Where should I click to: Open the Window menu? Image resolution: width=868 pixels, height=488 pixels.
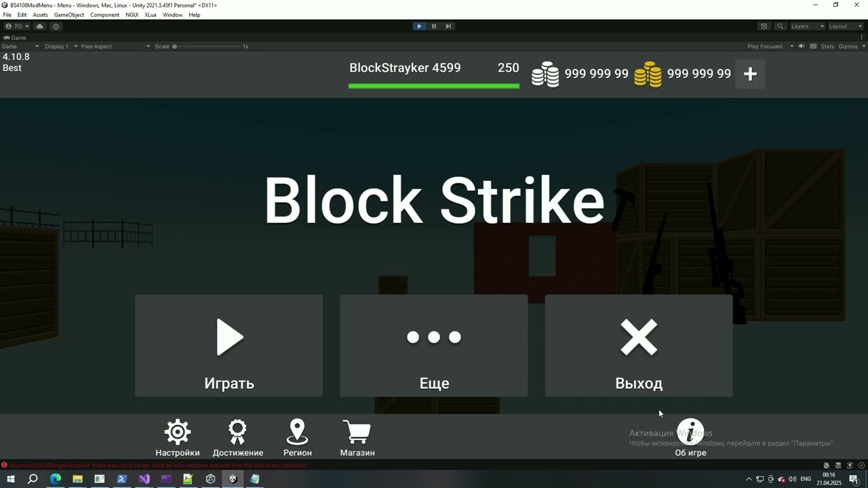(173, 15)
